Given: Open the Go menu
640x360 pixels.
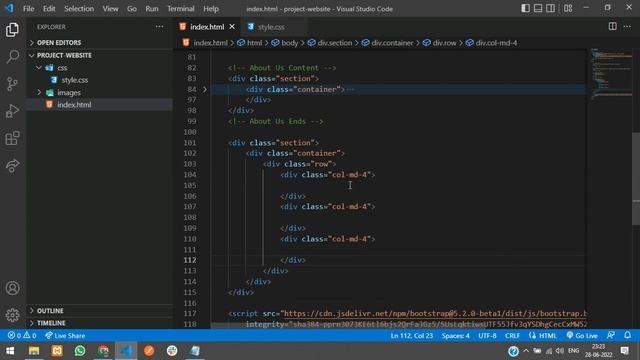Looking at the screenshot, I should point(131,9).
